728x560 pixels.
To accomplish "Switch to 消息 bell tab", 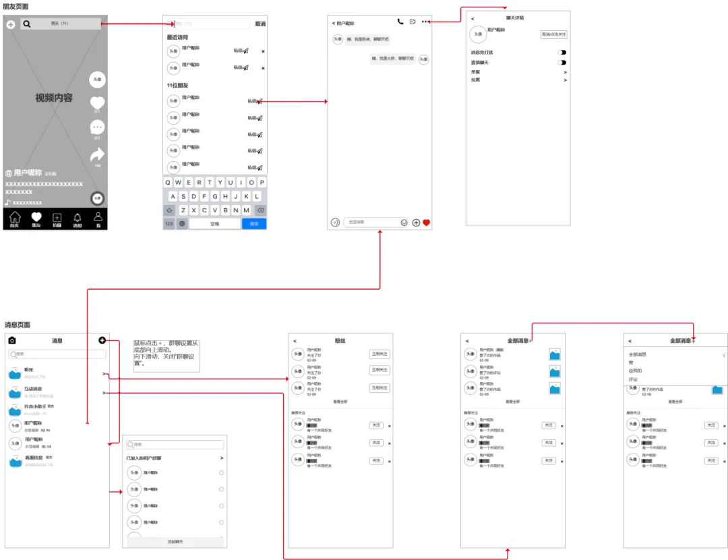I will (x=78, y=219).
